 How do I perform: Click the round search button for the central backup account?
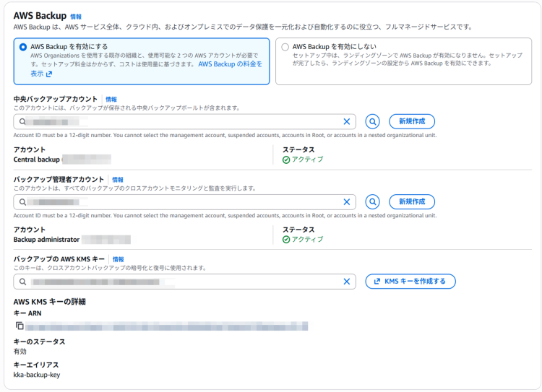pyautogui.click(x=373, y=121)
